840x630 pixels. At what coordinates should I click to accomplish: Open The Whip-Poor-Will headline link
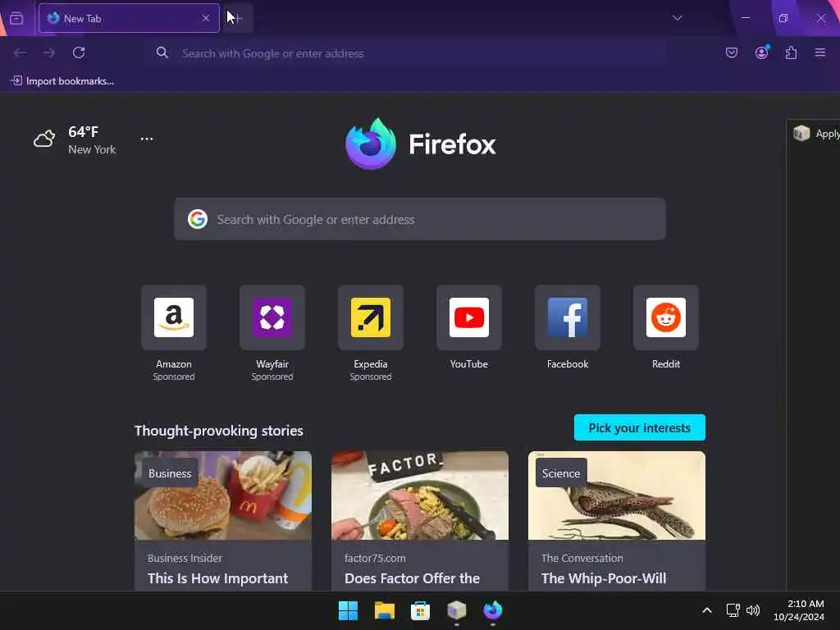tap(604, 578)
